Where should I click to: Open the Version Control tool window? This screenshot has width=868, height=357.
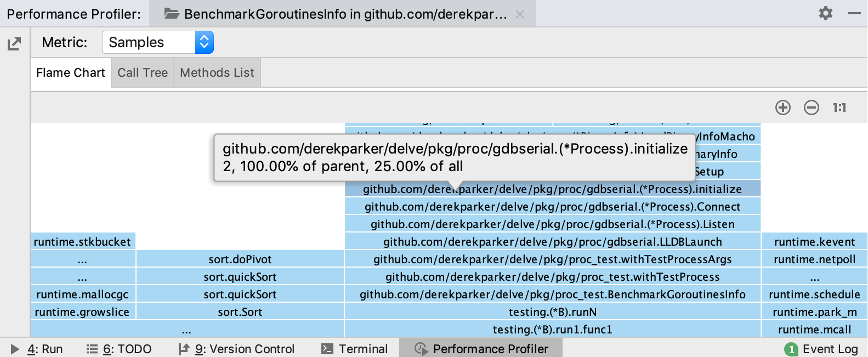click(x=237, y=349)
